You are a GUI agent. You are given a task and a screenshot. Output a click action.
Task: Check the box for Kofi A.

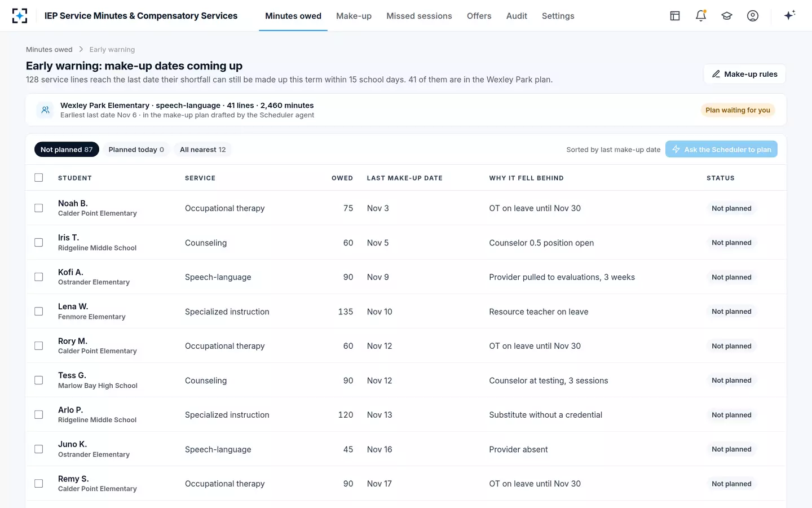[39, 277]
